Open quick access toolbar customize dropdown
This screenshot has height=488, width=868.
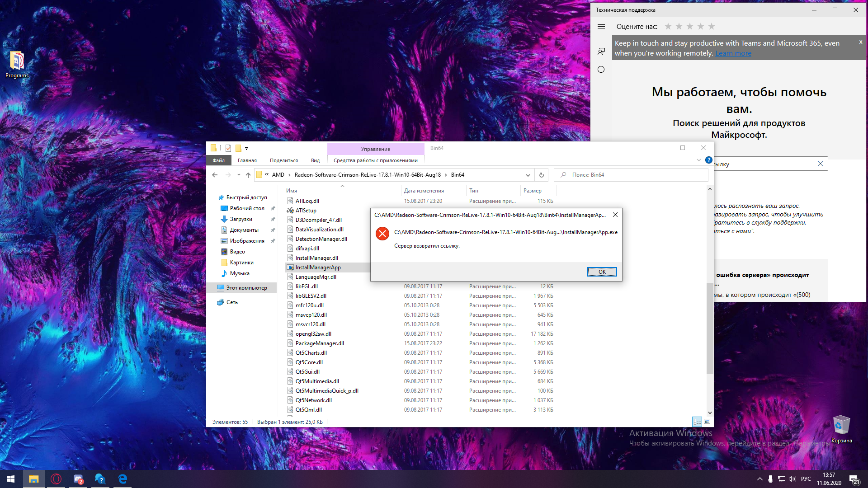click(246, 148)
